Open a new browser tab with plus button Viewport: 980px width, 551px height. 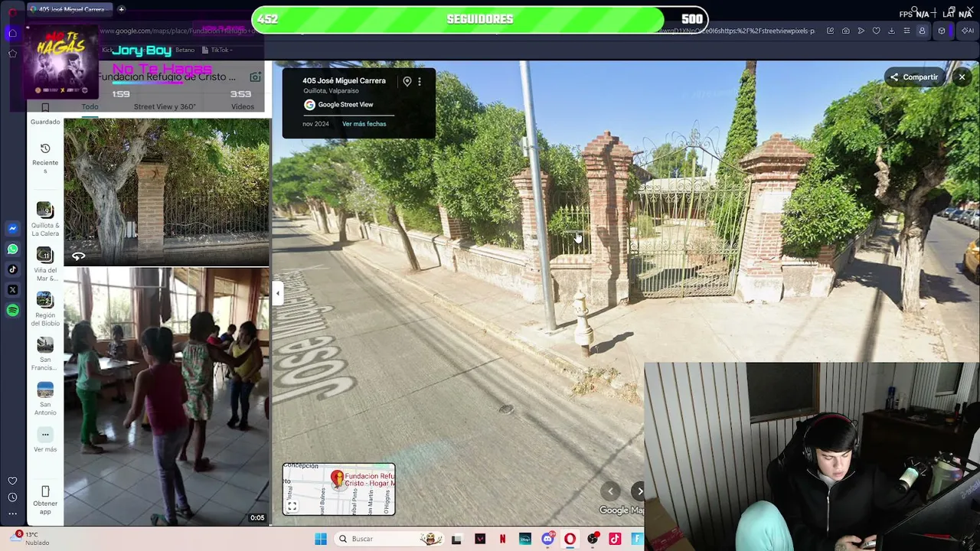[121, 9]
